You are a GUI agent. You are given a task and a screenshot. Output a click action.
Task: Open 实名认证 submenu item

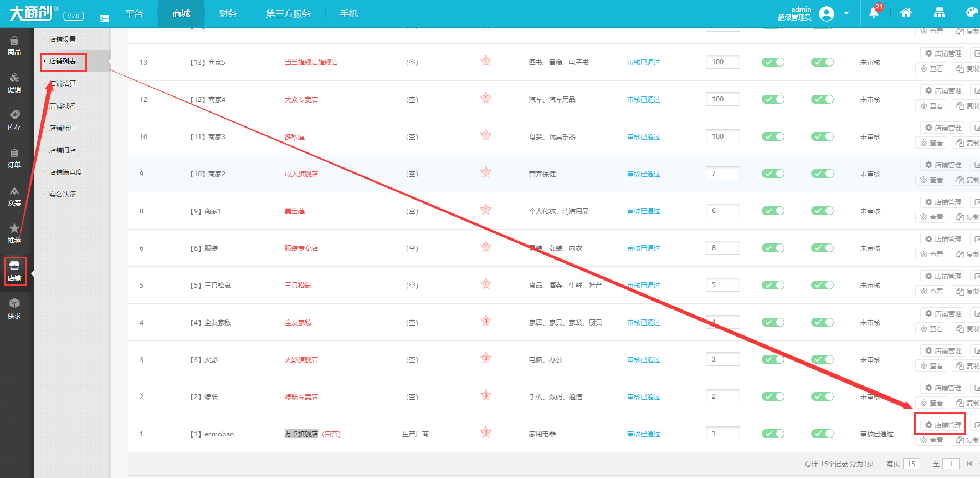[63, 195]
